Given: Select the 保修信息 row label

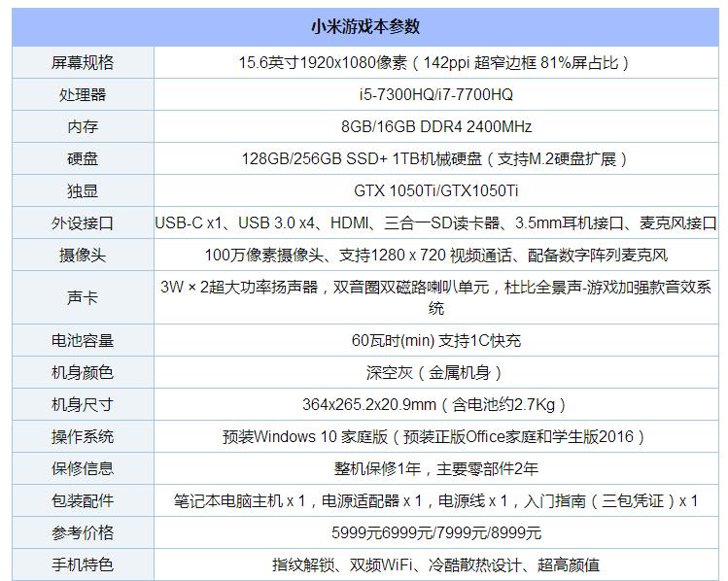Looking at the screenshot, I should coord(83,468).
